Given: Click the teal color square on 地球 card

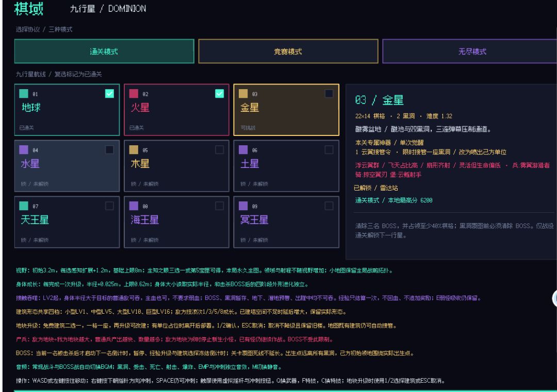Looking at the screenshot, I should (x=24, y=93).
